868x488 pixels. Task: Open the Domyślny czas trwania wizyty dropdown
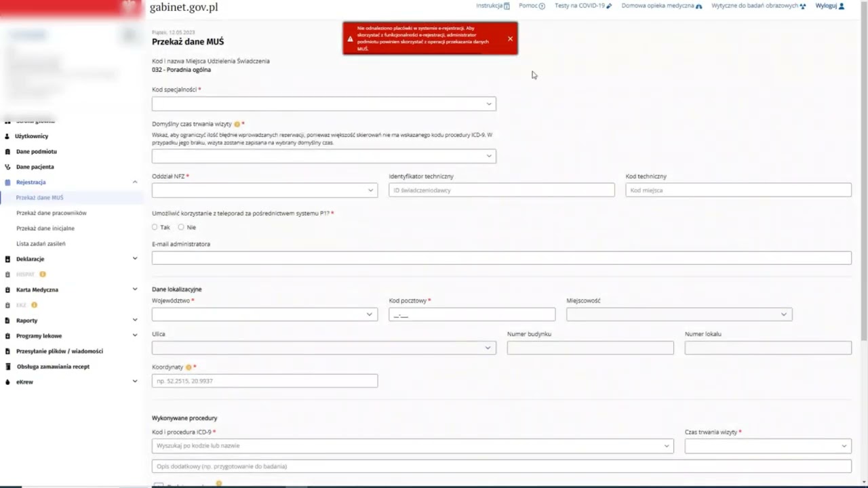(x=324, y=156)
